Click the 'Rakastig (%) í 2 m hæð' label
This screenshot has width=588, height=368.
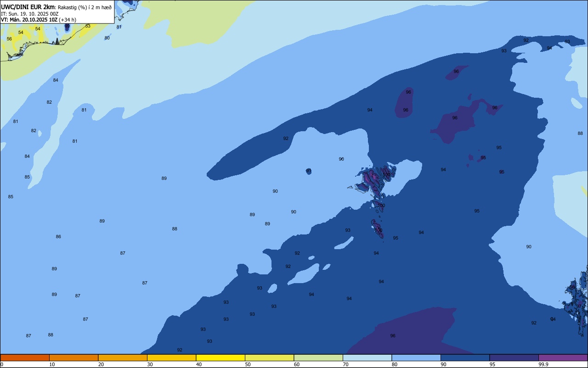pyautogui.click(x=85, y=7)
